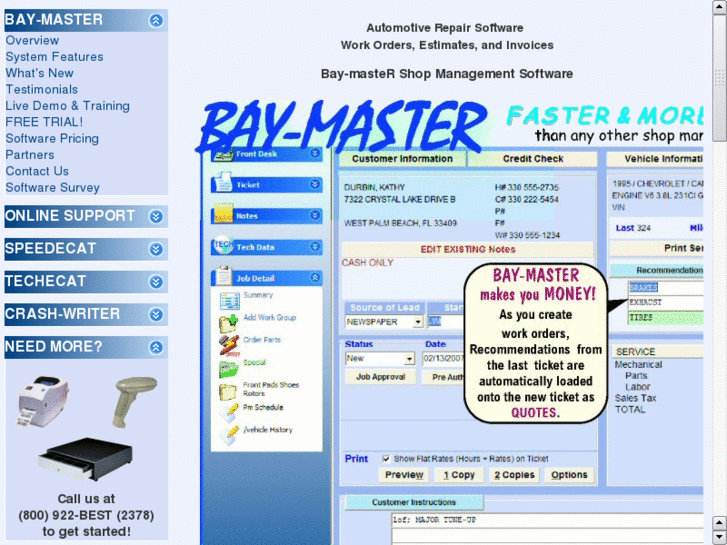Go to System Features page

[x=54, y=57]
